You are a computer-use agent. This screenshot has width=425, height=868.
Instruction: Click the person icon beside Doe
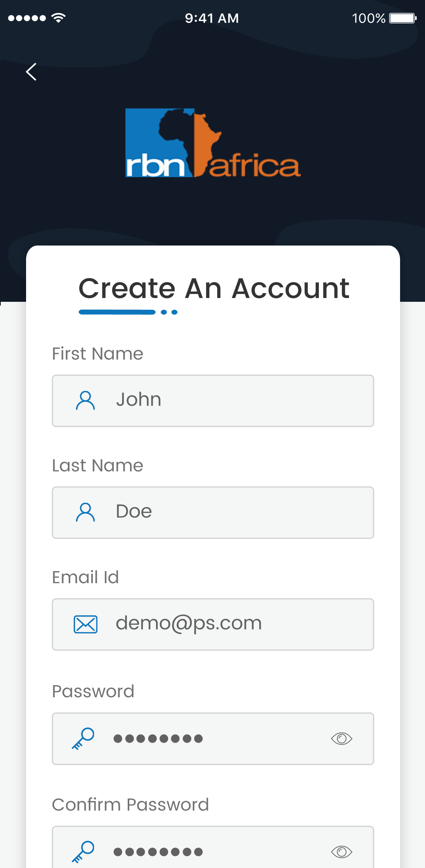pyautogui.click(x=85, y=512)
